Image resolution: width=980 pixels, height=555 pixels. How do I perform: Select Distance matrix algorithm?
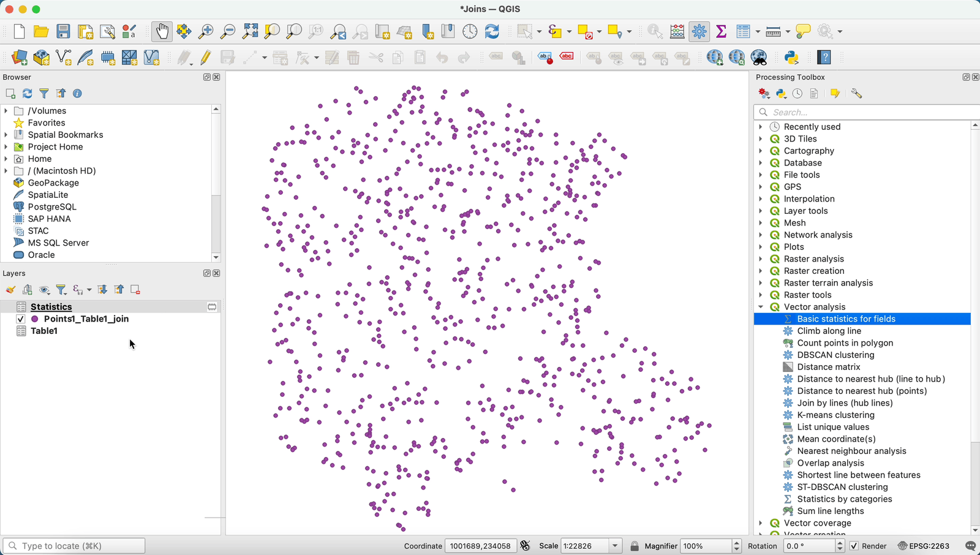point(829,367)
